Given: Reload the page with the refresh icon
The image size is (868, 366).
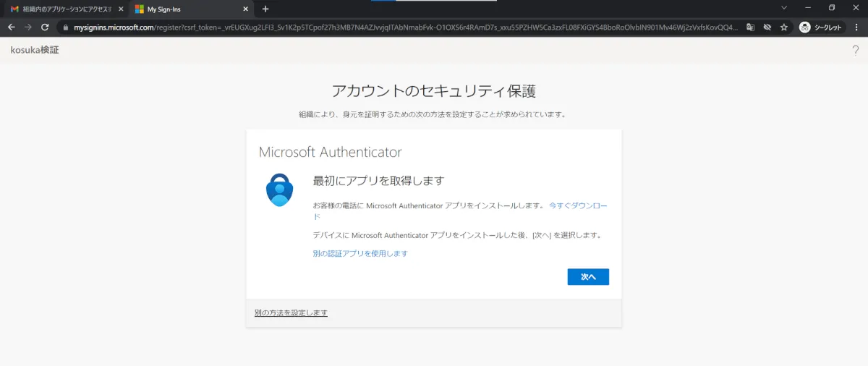Looking at the screenshot, I should click(x=45, y=27).
